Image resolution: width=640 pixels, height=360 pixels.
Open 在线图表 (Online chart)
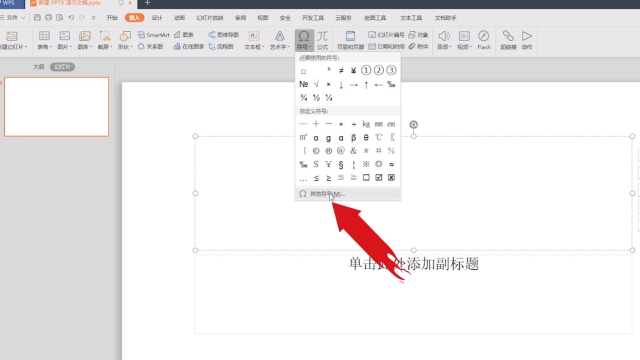point(189,47)
